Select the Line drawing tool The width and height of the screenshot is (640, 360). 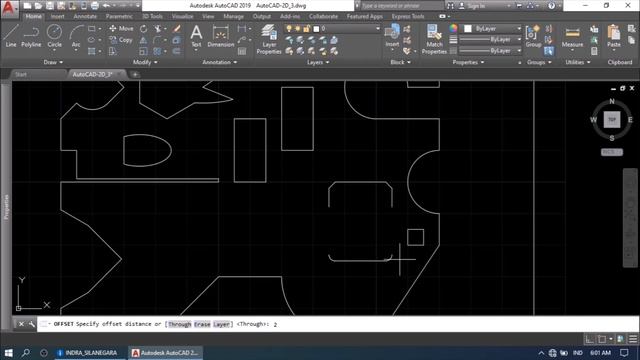click(11, 36)
